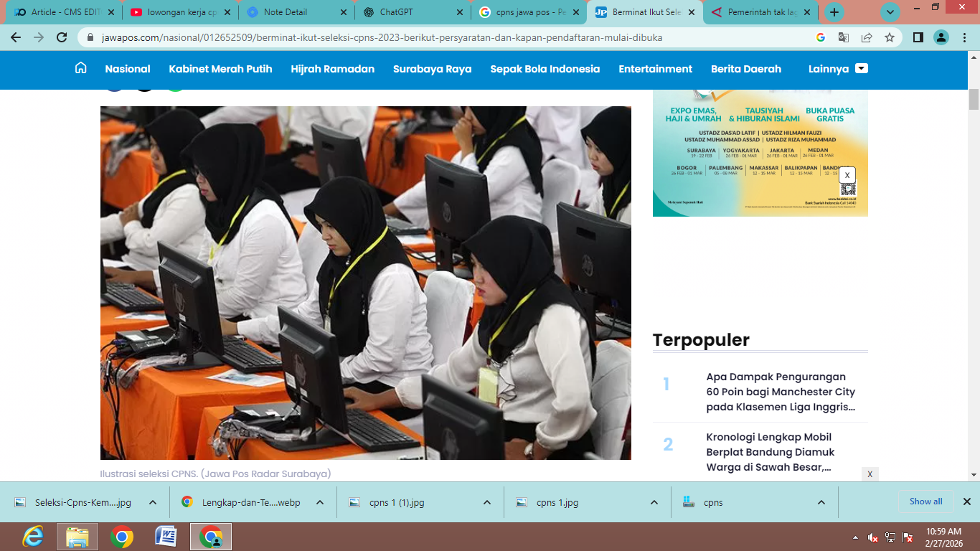This screenshot has height=551, width=980.
Task: Open the Berita Daerah section
Action: (x=746, y=69)
